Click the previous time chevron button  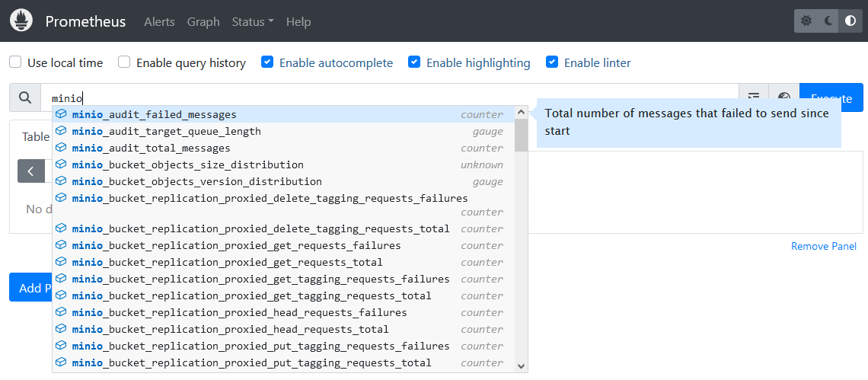(x=31, y=171)
